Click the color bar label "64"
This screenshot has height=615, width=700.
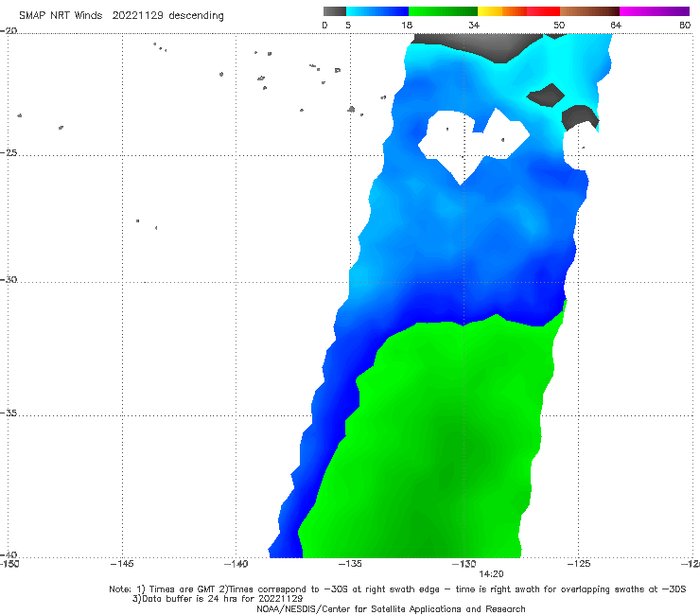click(x=616, y=26)
